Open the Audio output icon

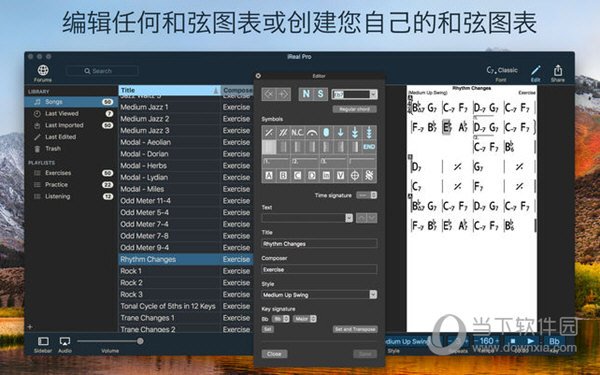[x=65, y=341]
